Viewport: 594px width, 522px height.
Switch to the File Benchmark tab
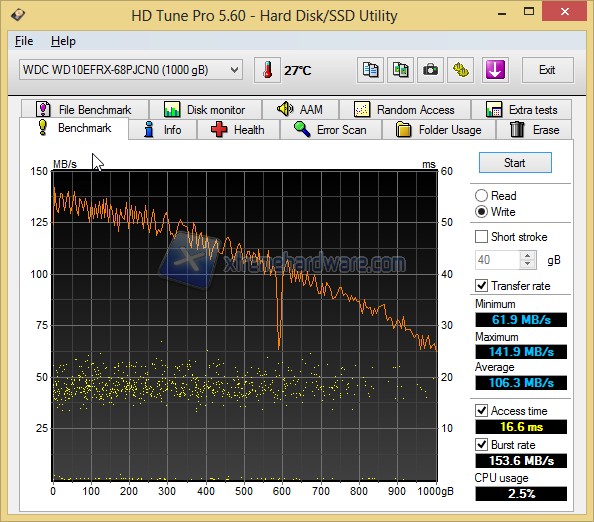coord(85,109)
